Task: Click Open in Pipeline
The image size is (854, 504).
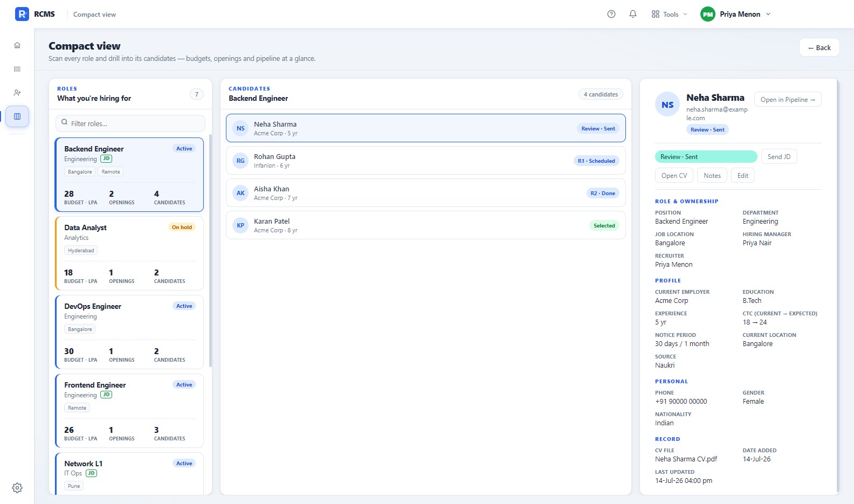Action: [788, 100]
